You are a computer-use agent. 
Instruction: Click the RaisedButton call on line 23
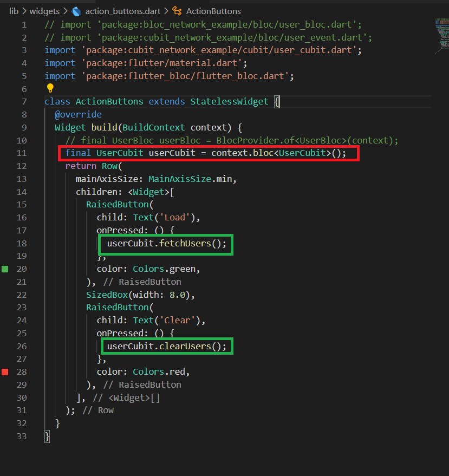(120, 308)
